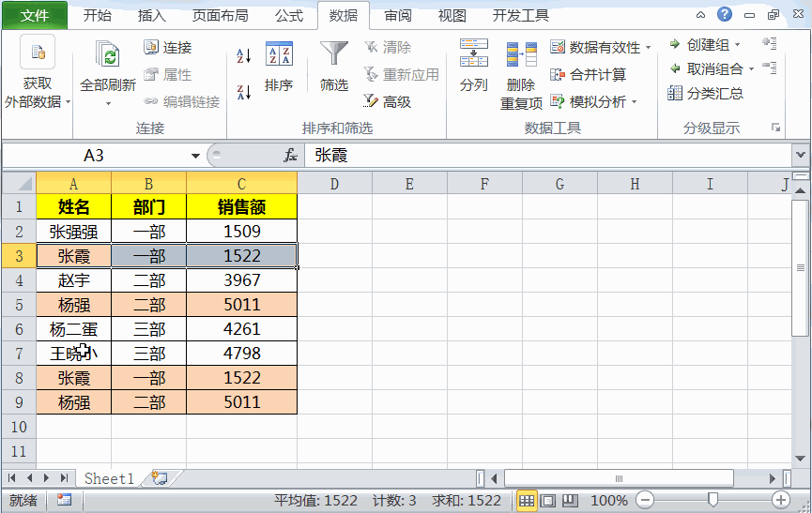Click the zoom in plus button
The height and width of the screenshot is (513, 812).
pos(780,500)
